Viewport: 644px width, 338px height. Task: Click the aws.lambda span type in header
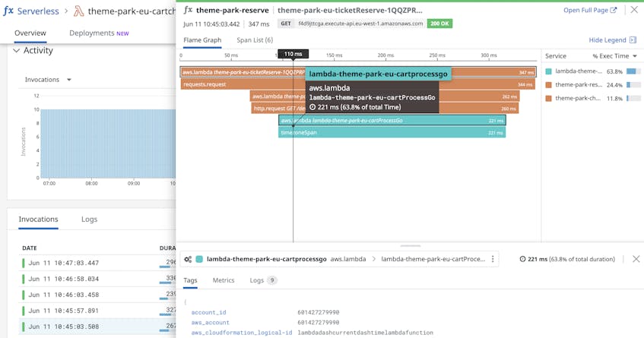click(348, 259)
